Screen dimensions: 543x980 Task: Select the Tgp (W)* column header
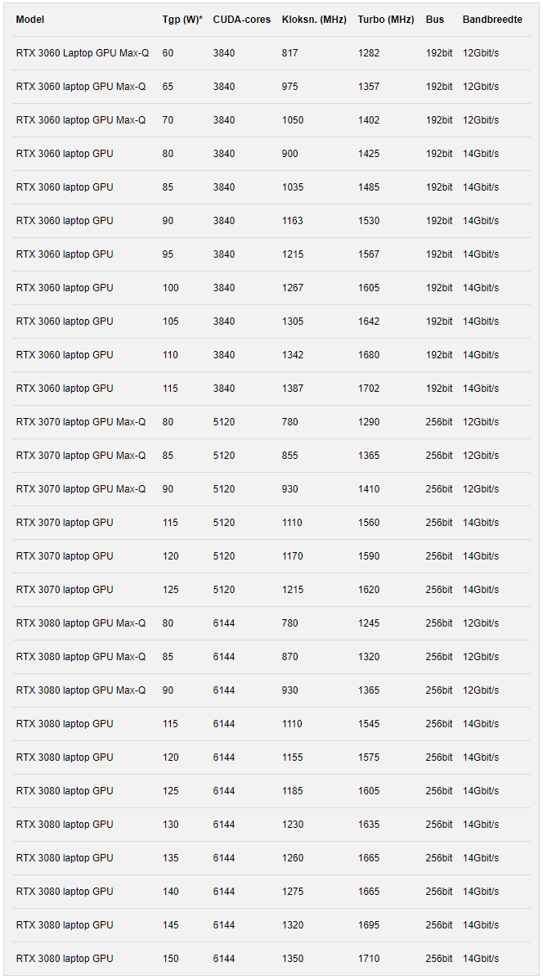pyautogui.click(x=182, y=20)
